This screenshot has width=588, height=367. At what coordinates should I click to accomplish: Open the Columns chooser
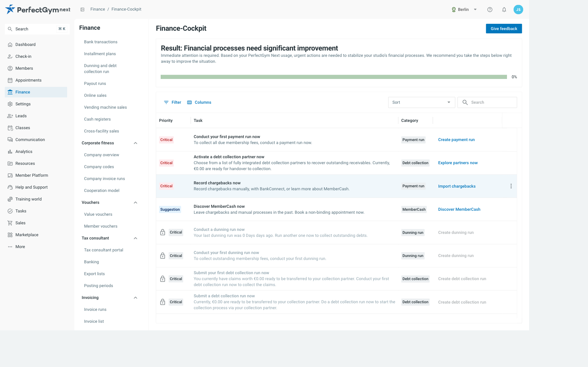pyautogui.click(x=199, y=102)
